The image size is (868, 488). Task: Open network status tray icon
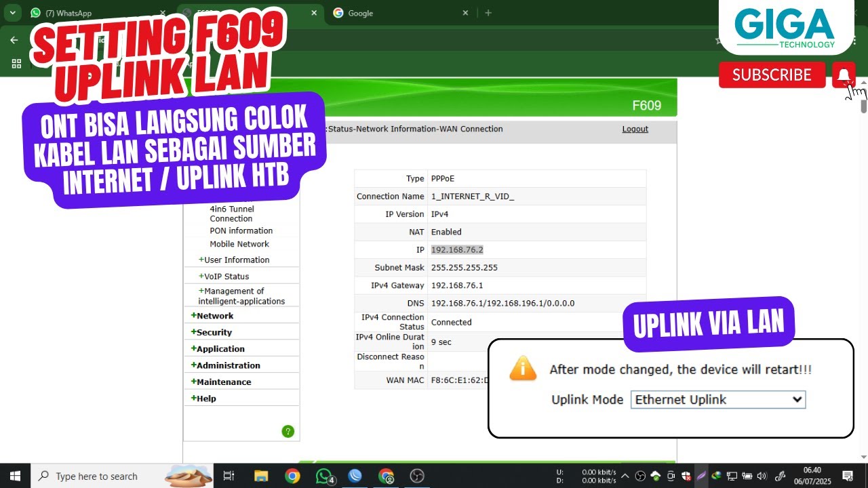click(732, 476)
